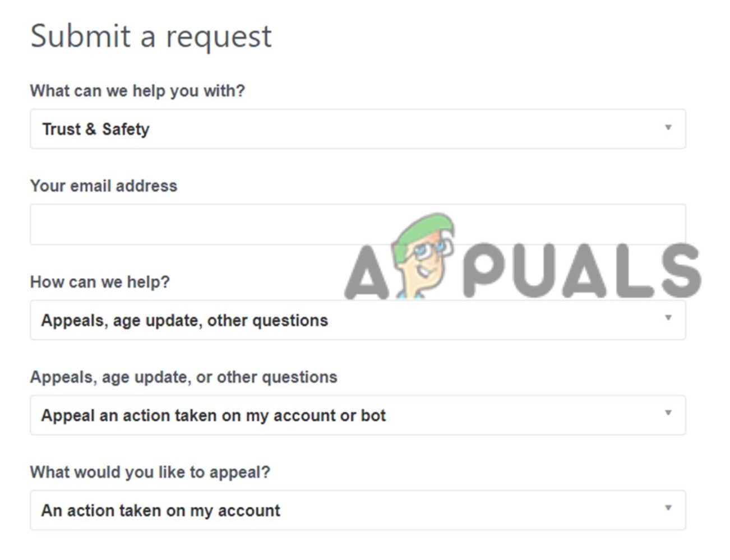This screenshot has width=730, height=560.
Task: Click the chevron beside 'Appeals, age update, other questions'
Action: 667,320
